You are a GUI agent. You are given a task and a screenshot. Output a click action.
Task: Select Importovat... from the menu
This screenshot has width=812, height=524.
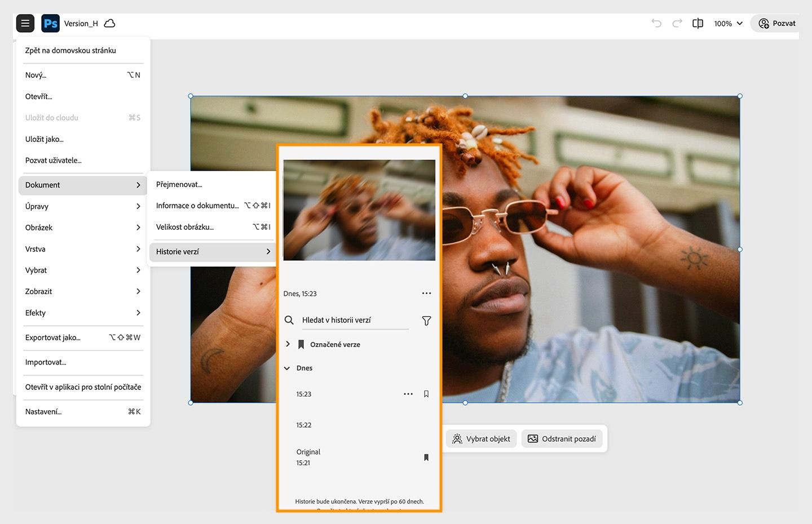[83, 362]
